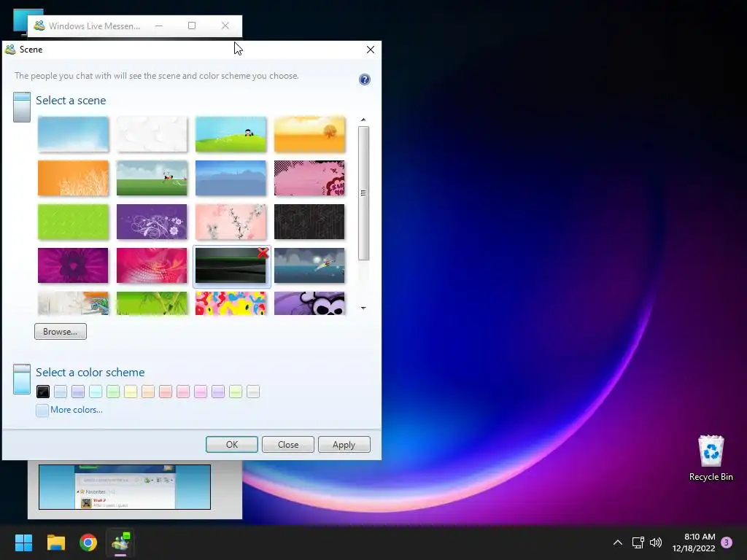Maximize the Windows Live Messenger window
747x560 pixels.
[192, 26]
